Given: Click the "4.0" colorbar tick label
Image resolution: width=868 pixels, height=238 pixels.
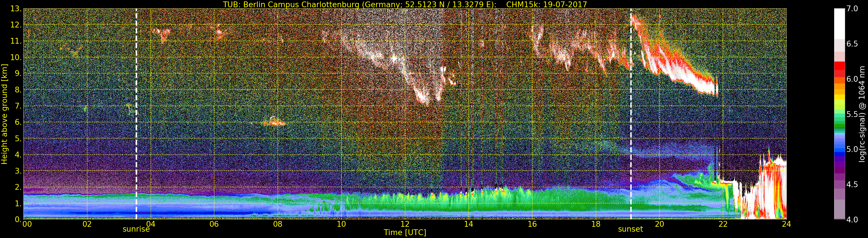Looking at the screenshot, I should pos(852,220).
